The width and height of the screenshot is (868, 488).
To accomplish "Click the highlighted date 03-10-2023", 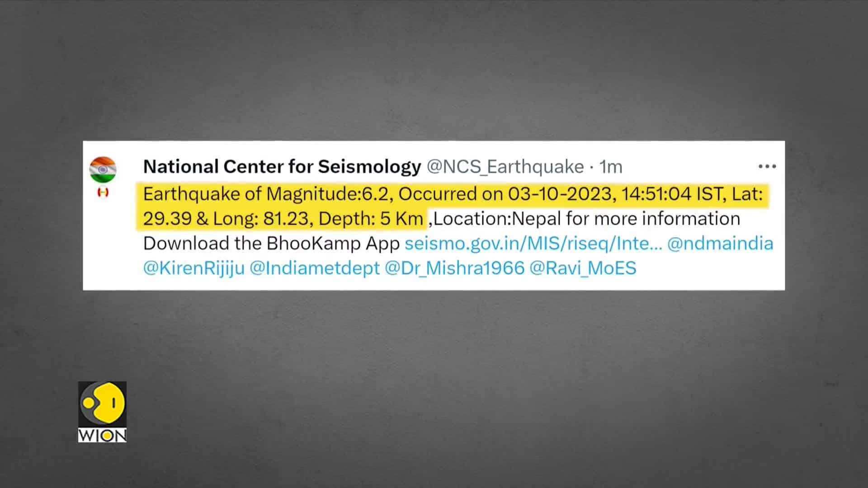I will point(560,194).
